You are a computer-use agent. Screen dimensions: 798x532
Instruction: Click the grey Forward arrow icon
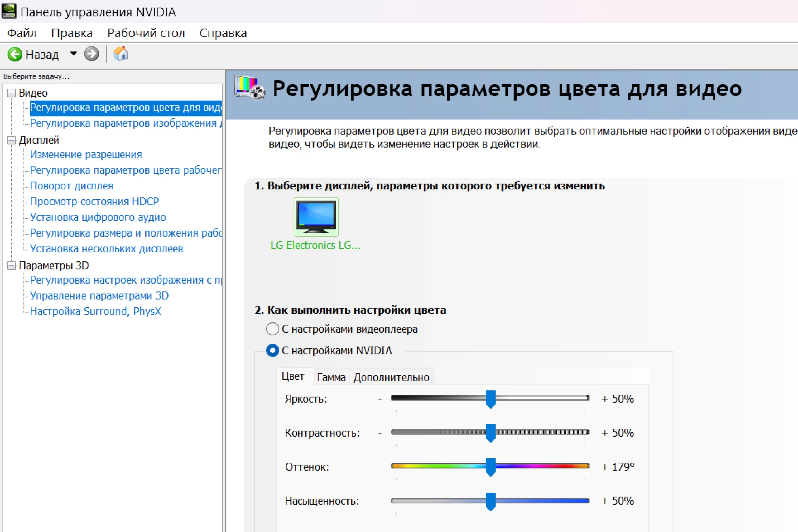91,54
